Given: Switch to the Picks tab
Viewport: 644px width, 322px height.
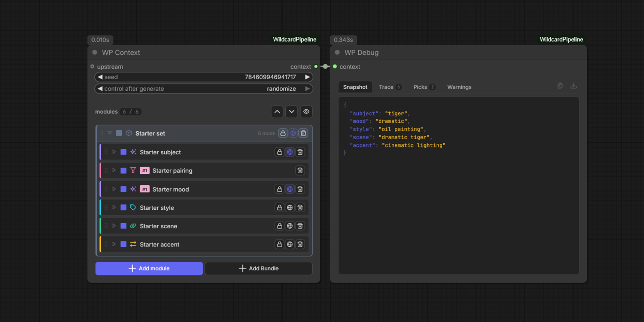Looking at the screenshot, I should 424,87.
